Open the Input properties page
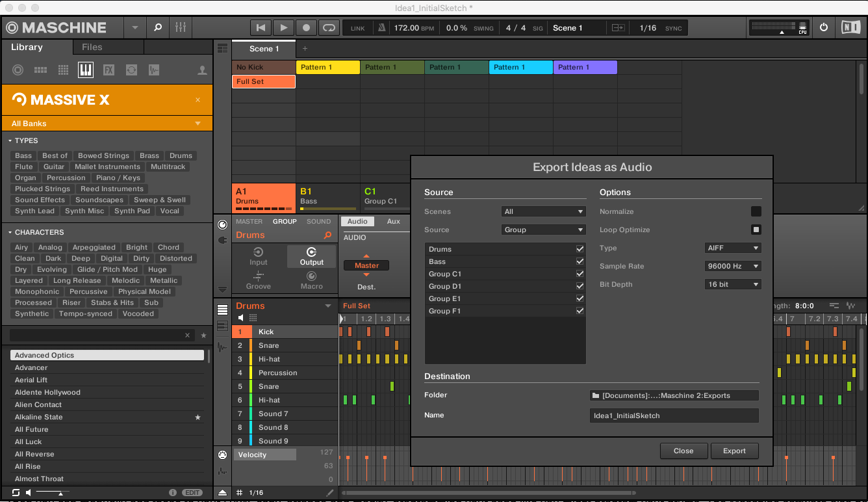The image size is (868, 502). coord(259,256)
